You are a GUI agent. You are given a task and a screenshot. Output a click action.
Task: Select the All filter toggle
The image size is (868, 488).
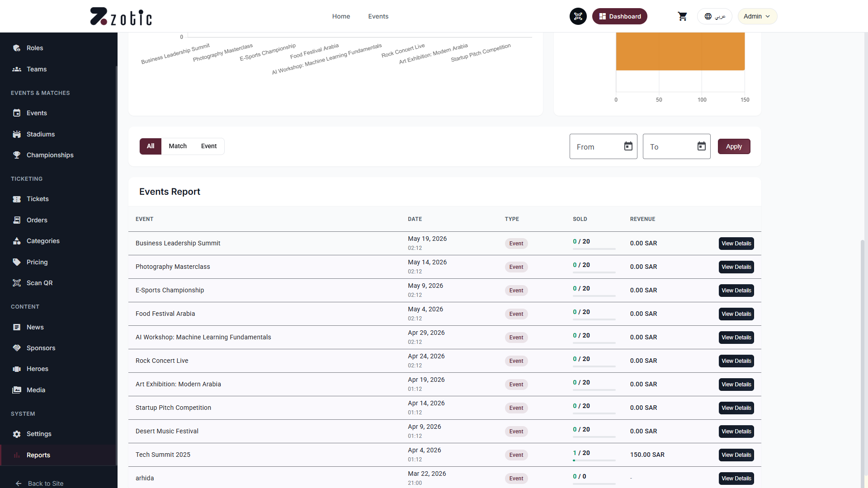[x=151, y=146]
